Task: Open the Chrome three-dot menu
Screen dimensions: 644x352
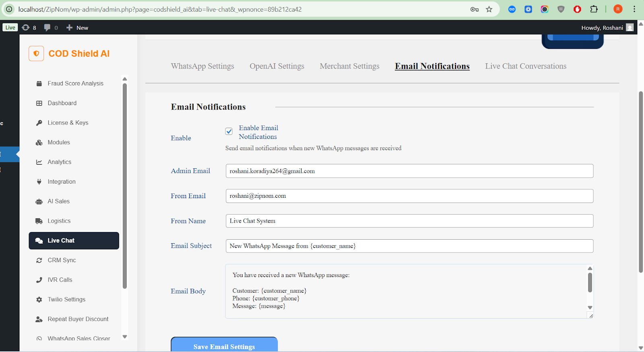Action: [634, 9]
